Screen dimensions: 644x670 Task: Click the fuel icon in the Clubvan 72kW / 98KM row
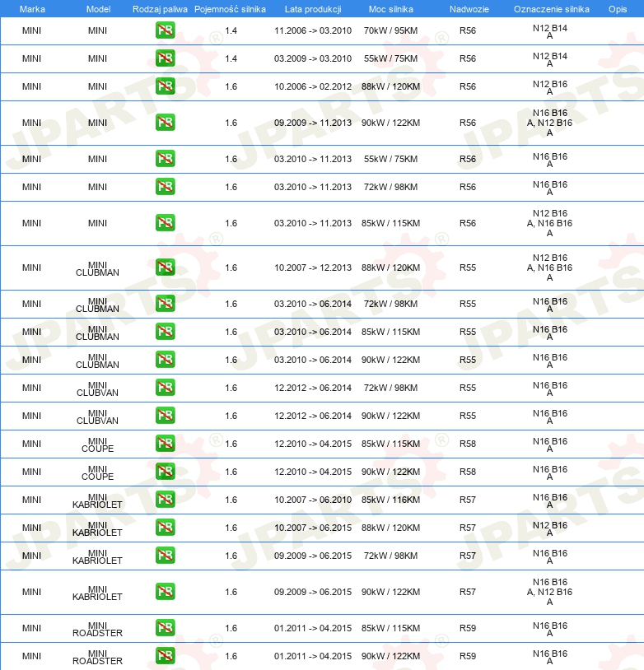[x=165, y=388]
